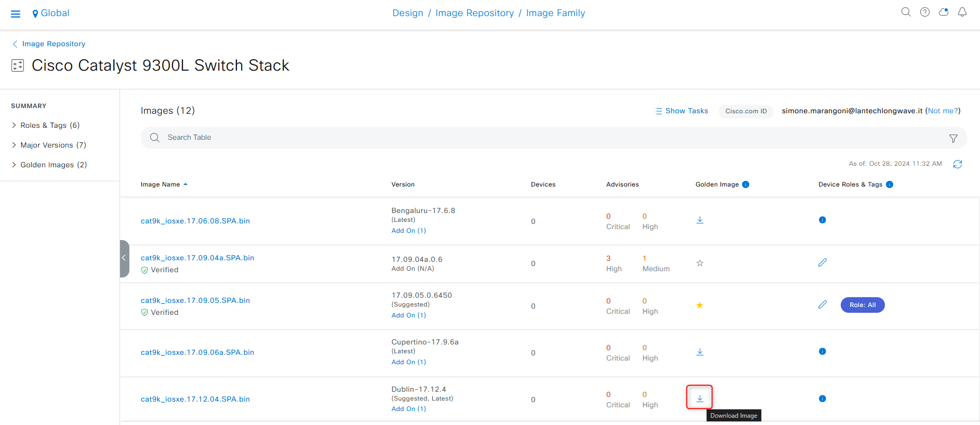Sort by Image Name column

point(164,184)
